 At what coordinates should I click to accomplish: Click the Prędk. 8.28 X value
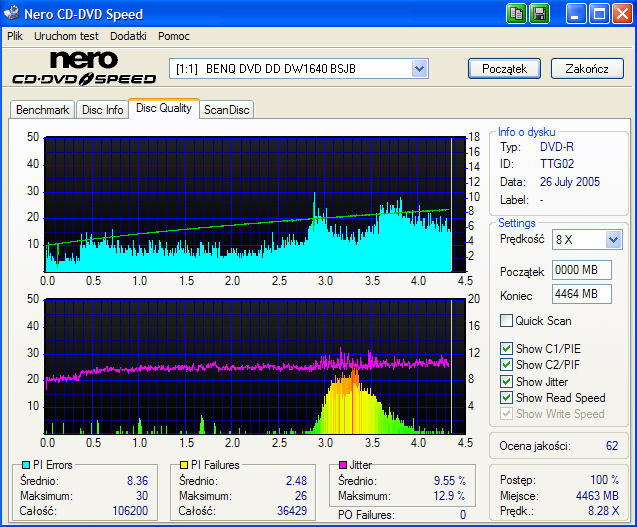click(x=603, y=511)
